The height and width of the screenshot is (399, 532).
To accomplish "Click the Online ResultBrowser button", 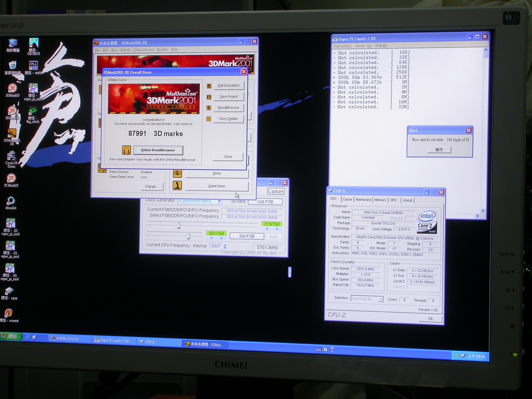I will [158, 150].
